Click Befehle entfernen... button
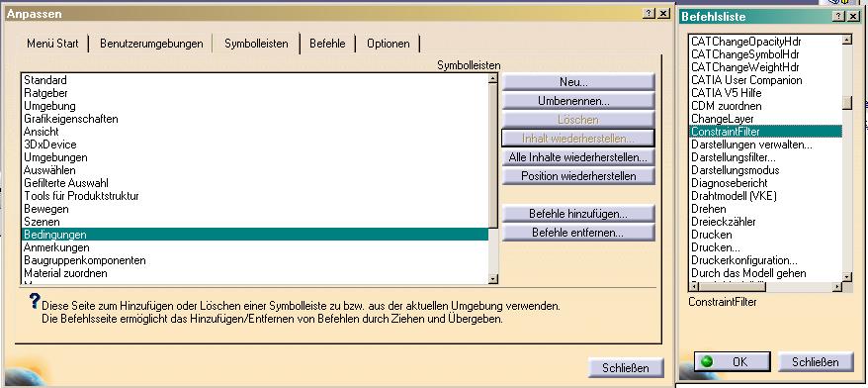 click(578, 233)
